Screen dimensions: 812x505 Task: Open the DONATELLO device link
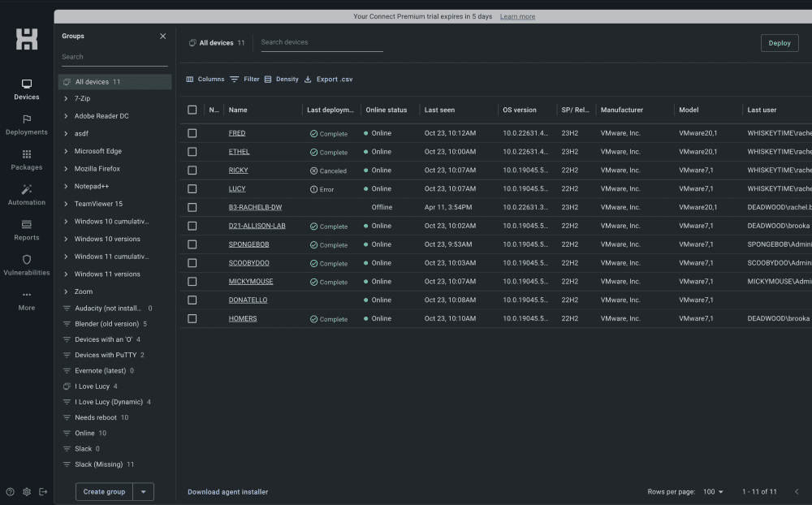coord(248,300)
